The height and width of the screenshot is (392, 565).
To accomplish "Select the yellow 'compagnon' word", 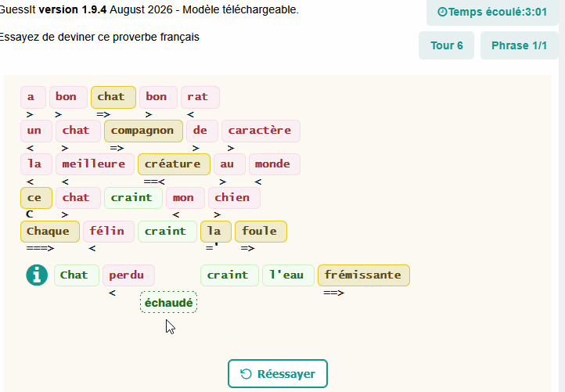I will (x=143, y=131).
